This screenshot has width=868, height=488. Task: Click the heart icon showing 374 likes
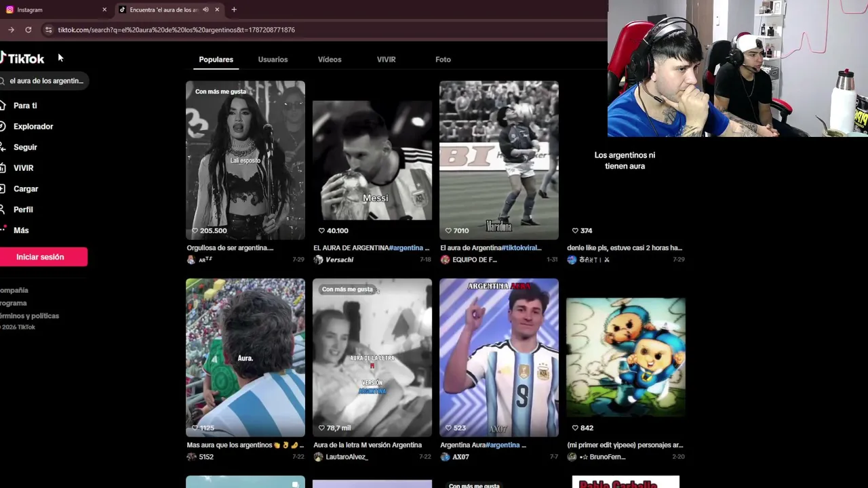click(575, 230)
